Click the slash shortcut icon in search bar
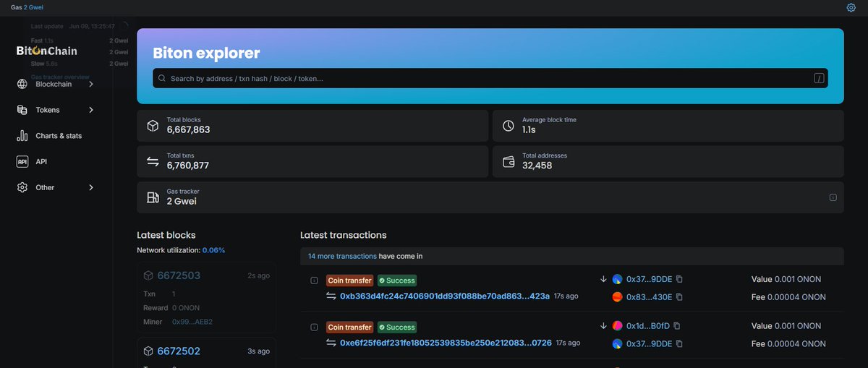Viewport: 868px width, 368px height. tap(819, 78)
